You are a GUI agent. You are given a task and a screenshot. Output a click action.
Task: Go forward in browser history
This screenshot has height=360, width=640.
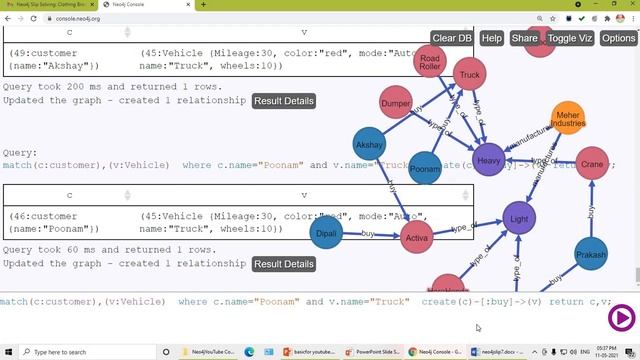click(x=20, y=18)
